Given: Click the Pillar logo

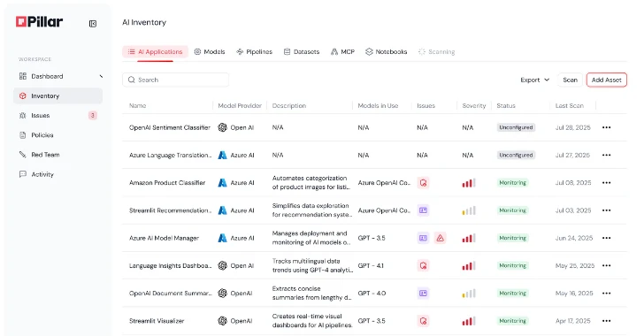Looking at the screenshot, I should [x=40, y=22].
